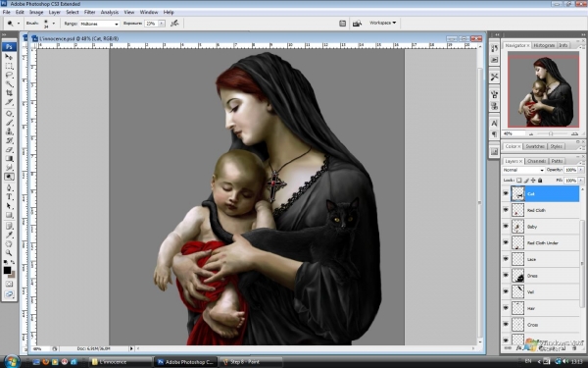Open the Range Midtones dropdown
Viewport: 588px width, 368px height.
tap(99, 24)
